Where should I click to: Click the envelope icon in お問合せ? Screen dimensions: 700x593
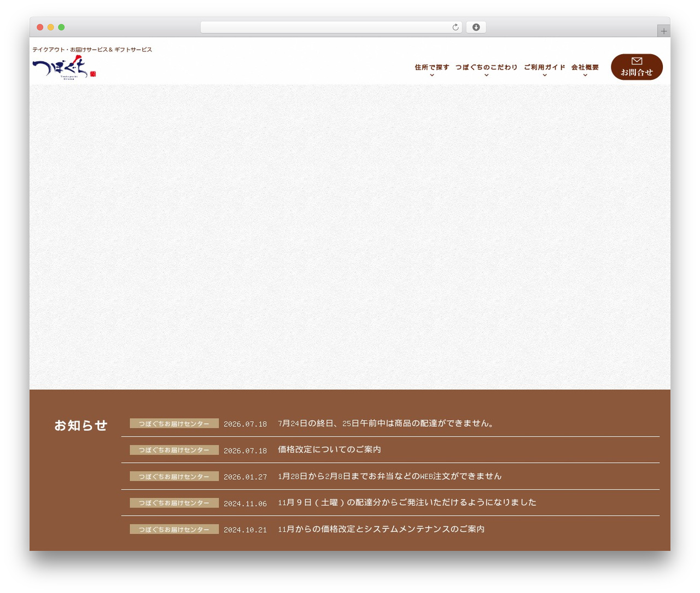[x=637, y=61]
